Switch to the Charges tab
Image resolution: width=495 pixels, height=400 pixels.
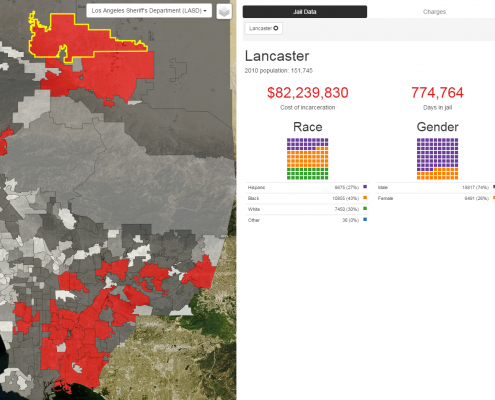434,12
